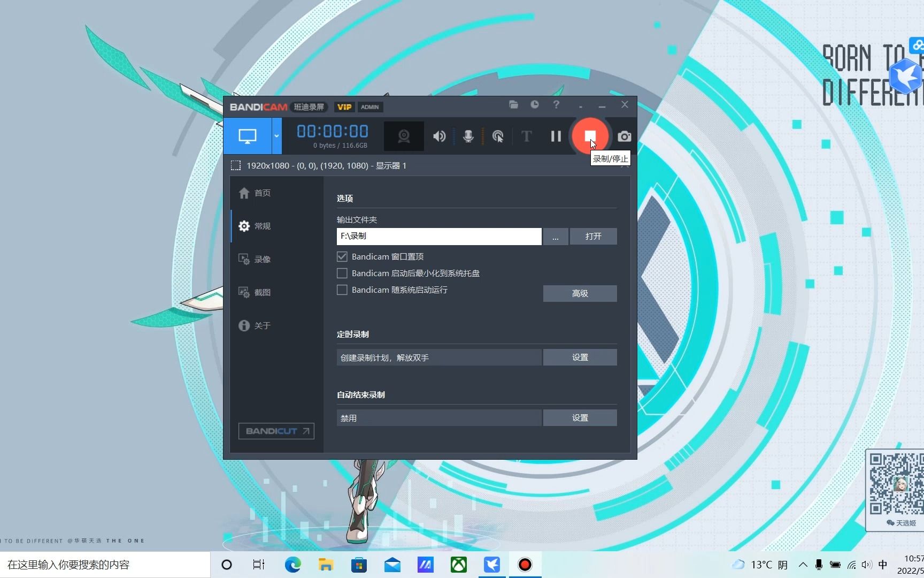Toggle speaker sound recording icon
The image size is (924, 578).
(x=439, y=136)
